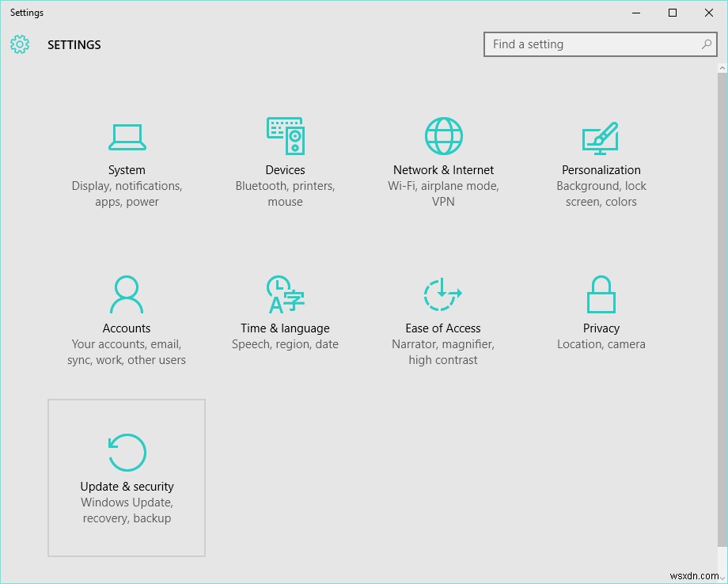Click the Ease of Access tile

(443, 317)
